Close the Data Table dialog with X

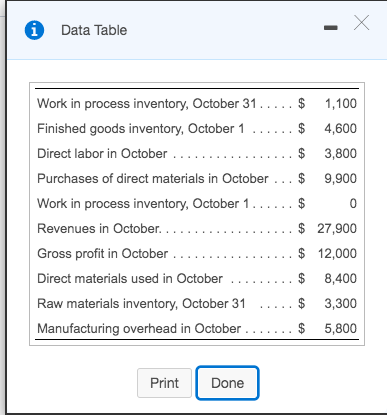[x=361, y=23]
